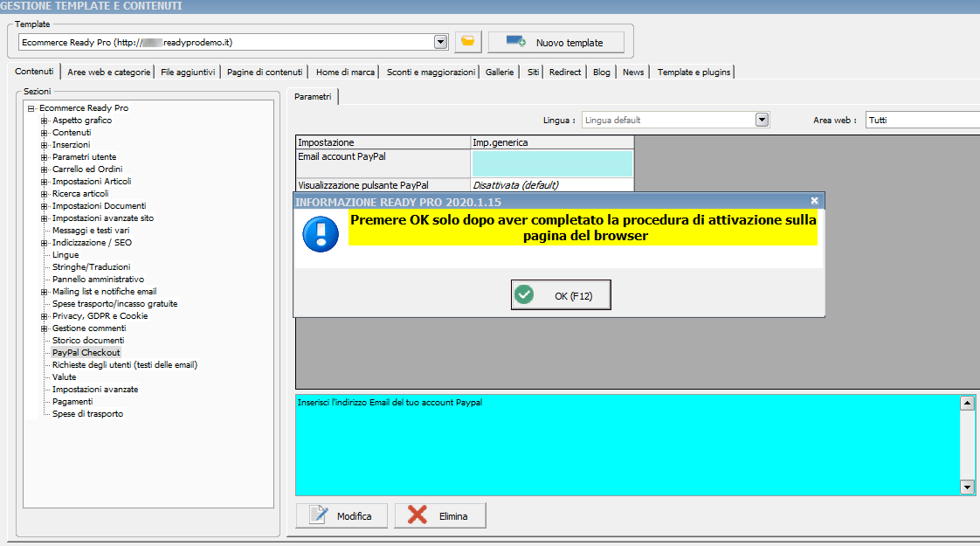Open template folder icon button
Screen dimensions: 980x546
pos(468,42)
